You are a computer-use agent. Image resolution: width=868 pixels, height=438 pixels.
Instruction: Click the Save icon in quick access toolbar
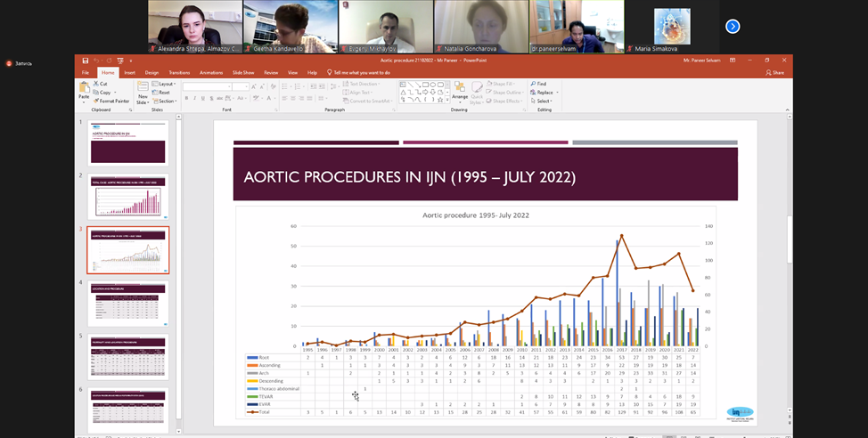click(86, 61)
